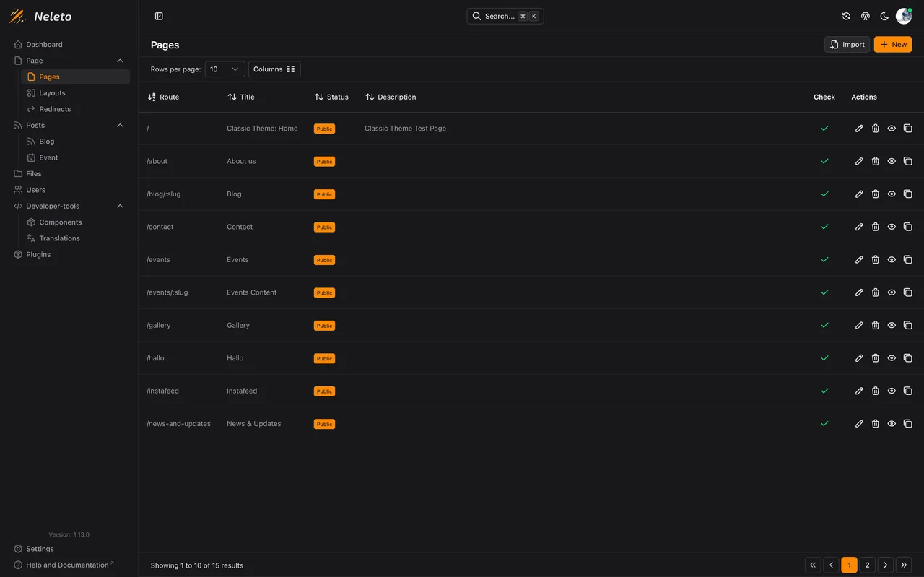Viewport: 924px width, 577px height.
Task: Preview the /contact page eye icon
Action: click(x=892, y=227)
